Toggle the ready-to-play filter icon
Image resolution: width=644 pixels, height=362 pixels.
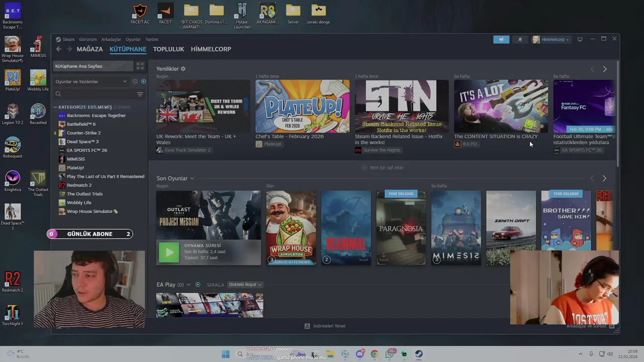click(x=143, y=81)
